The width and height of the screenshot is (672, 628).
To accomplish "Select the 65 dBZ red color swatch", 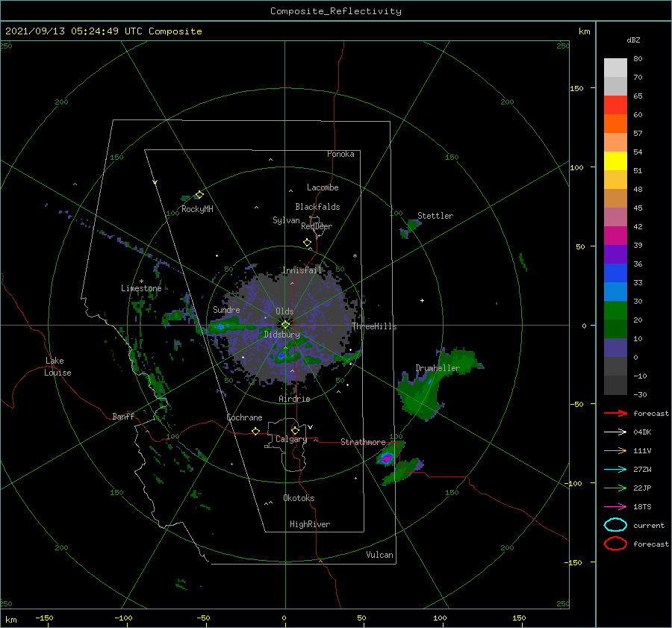I will click(x=615, y=105).
